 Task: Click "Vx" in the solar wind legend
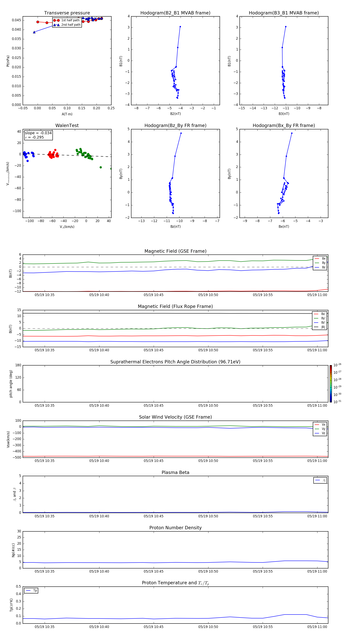[320, 424]
